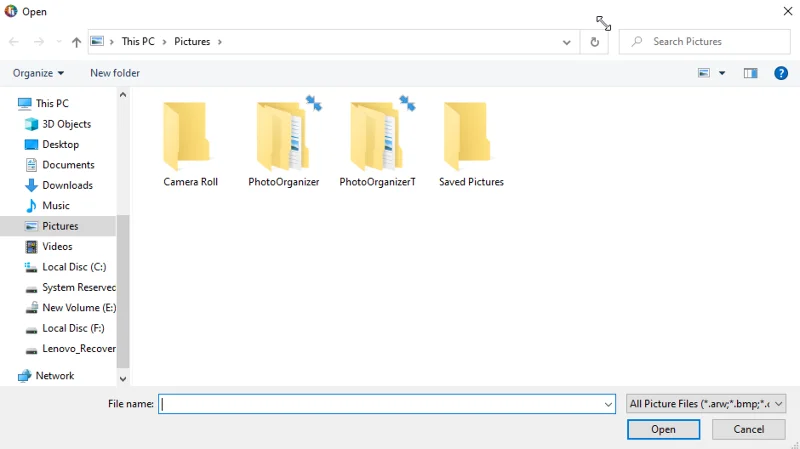Click the Pictures breadcrumb in address bar
This screenshot has width=800, height=449.
[192, 41]
